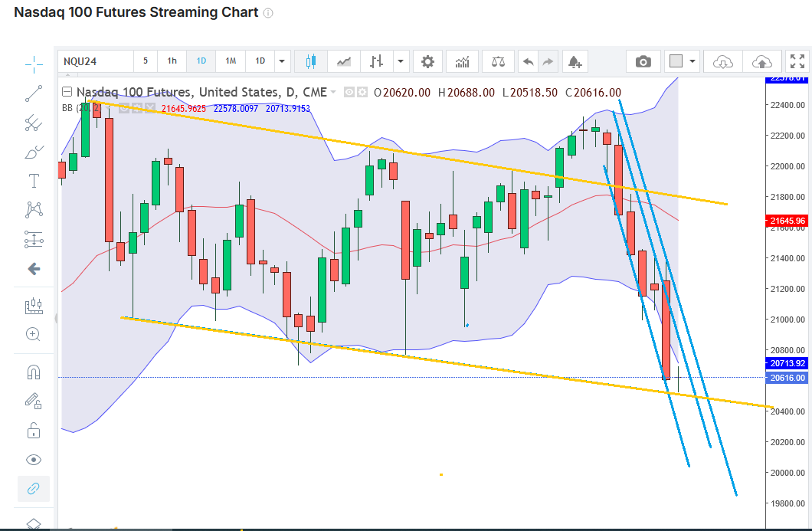Viewport: 812px width, 531px height.
Task: Select the candlestick chart style
Action: tap(311, 61)
